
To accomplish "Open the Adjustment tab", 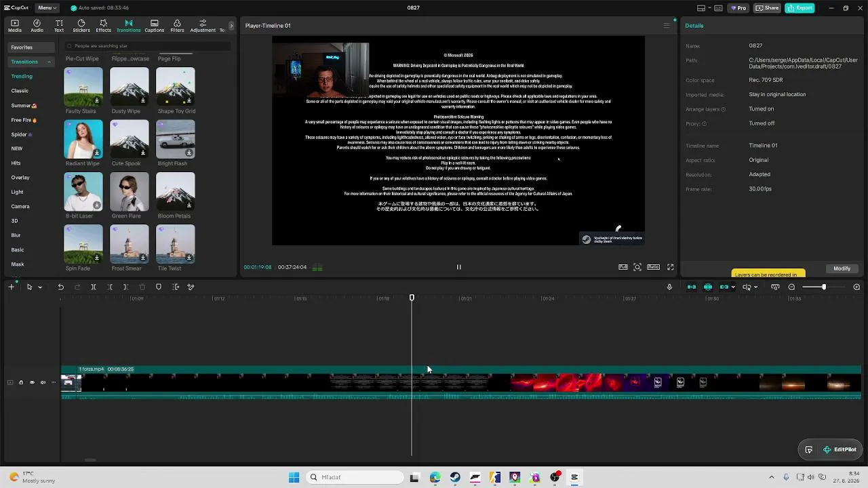I will 203,26.
